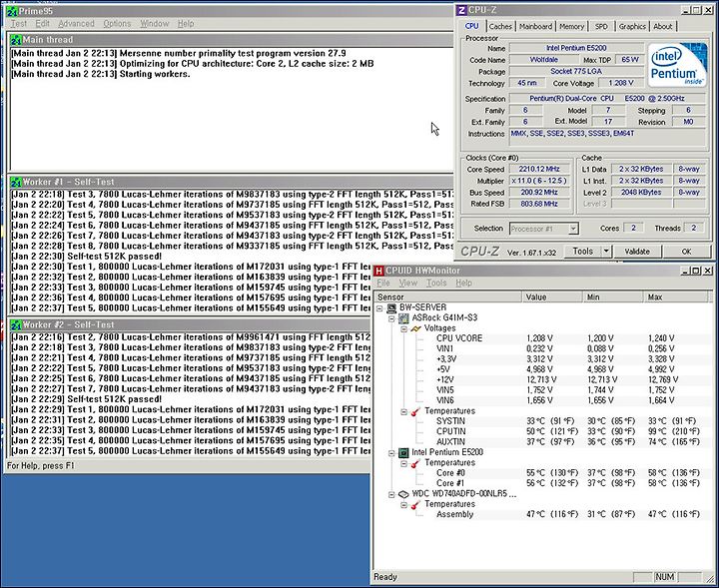Screen dimensions: 719x588
Task: Click the ASRock G41M-S3 motherboard icon
Action: pyautogui.click(x=403, y=318)
